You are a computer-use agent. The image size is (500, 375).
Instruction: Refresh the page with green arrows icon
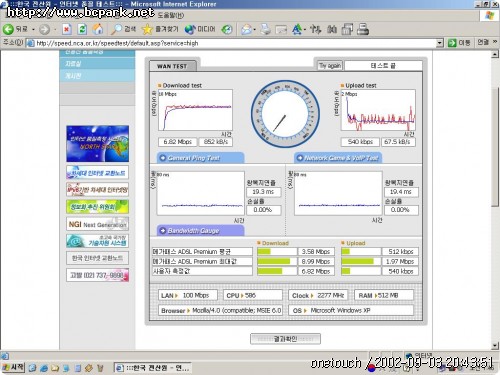82,30
